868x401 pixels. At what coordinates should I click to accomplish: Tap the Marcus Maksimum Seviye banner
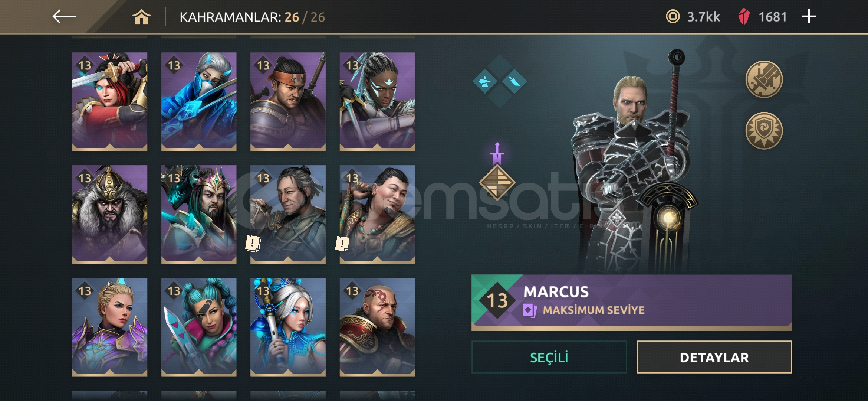632,302
